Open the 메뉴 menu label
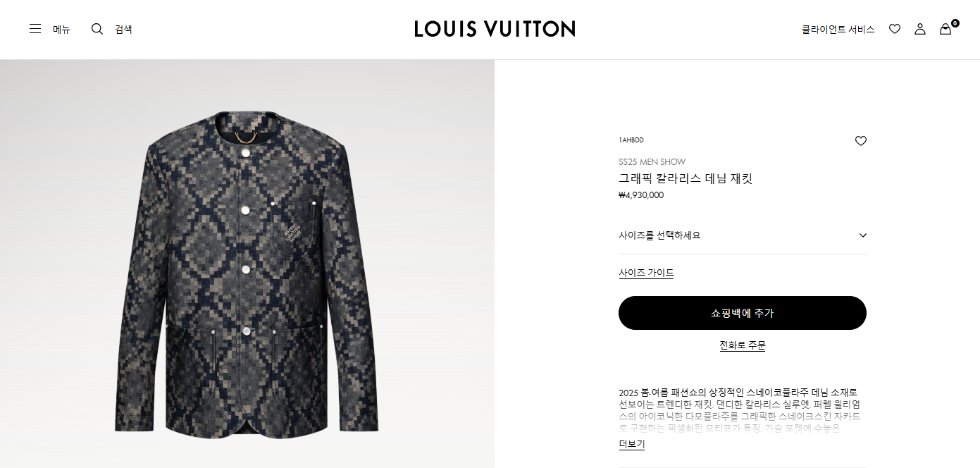980x468 pixels. click(x=61, y=29)
